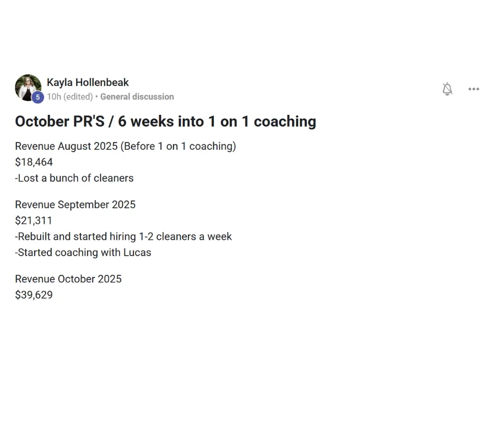Click the author name Kayla Hollenbeak
The image size is (504, 423).
click(87, 83)
